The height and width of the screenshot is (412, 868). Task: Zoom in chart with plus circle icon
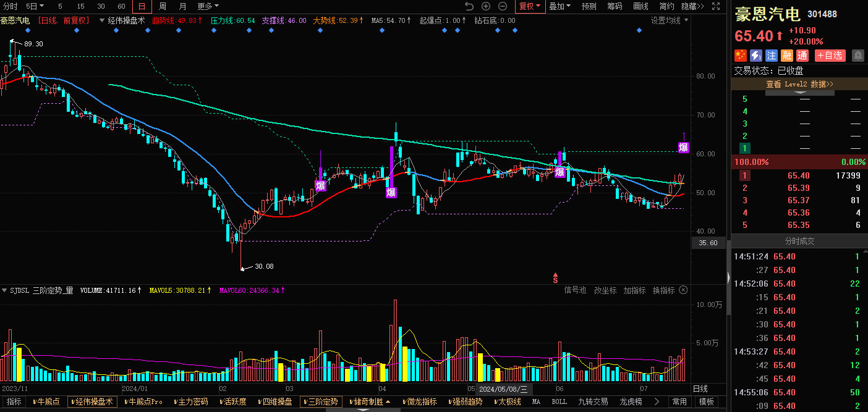click(x=486, y=6)
